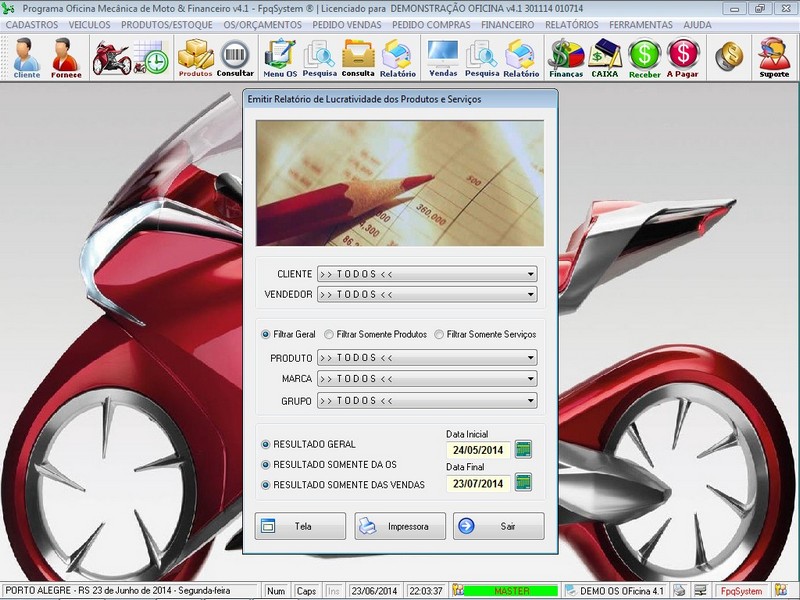Open the Vendas monitor icon
This screenshot has width=800, height=600.
tap(443, 58)
